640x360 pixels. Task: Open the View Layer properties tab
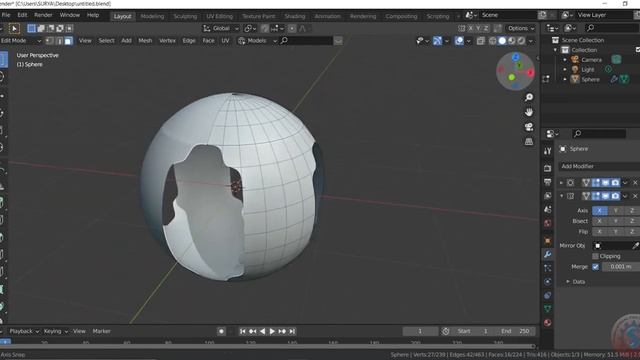(x=548, y=196)
